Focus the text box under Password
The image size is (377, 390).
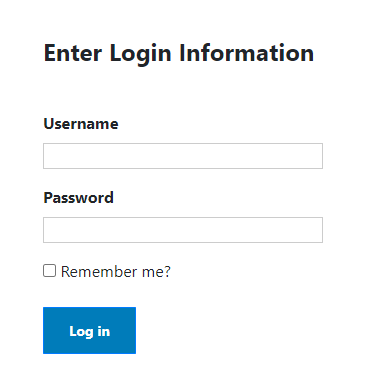click(183, 230)
